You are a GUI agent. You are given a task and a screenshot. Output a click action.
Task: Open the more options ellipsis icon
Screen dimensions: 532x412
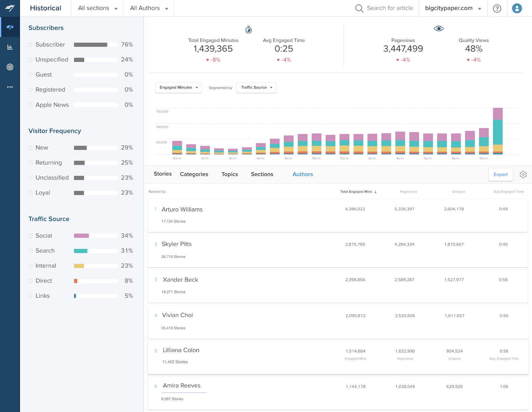click(x=10, y=87)
